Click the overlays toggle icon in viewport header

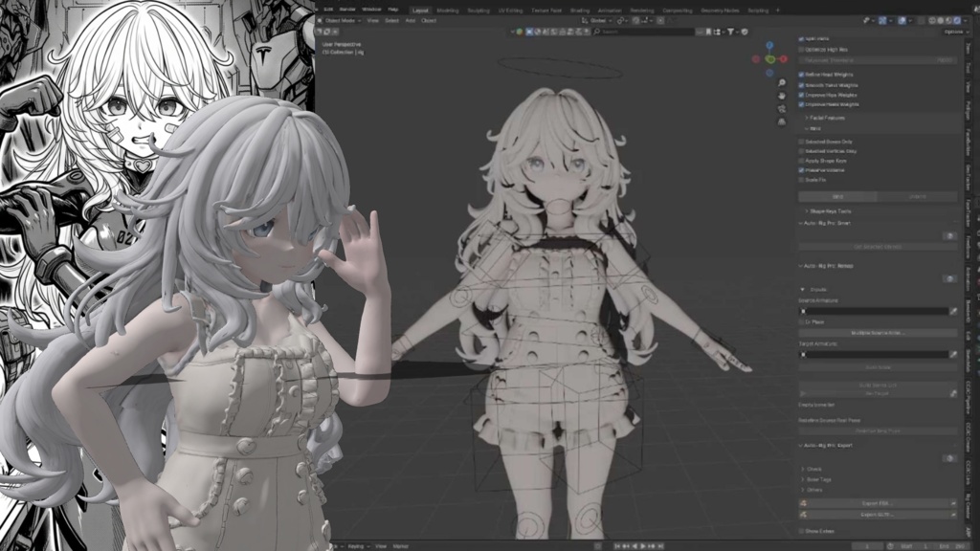tap(902, 22)
